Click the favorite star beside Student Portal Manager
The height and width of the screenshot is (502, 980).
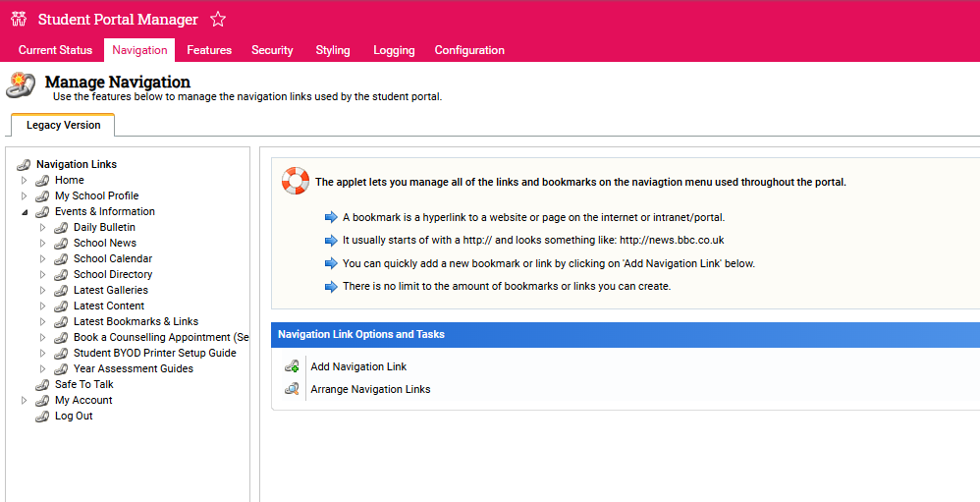(218, 20)
